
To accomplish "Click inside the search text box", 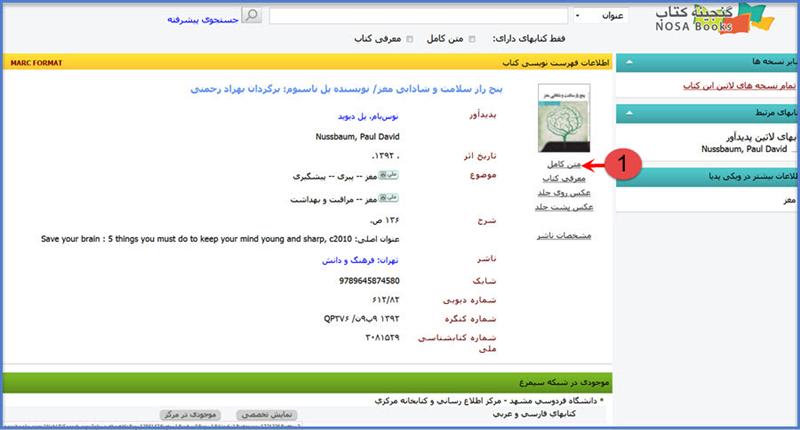I will pyautogui.click(x=420, y=16).
